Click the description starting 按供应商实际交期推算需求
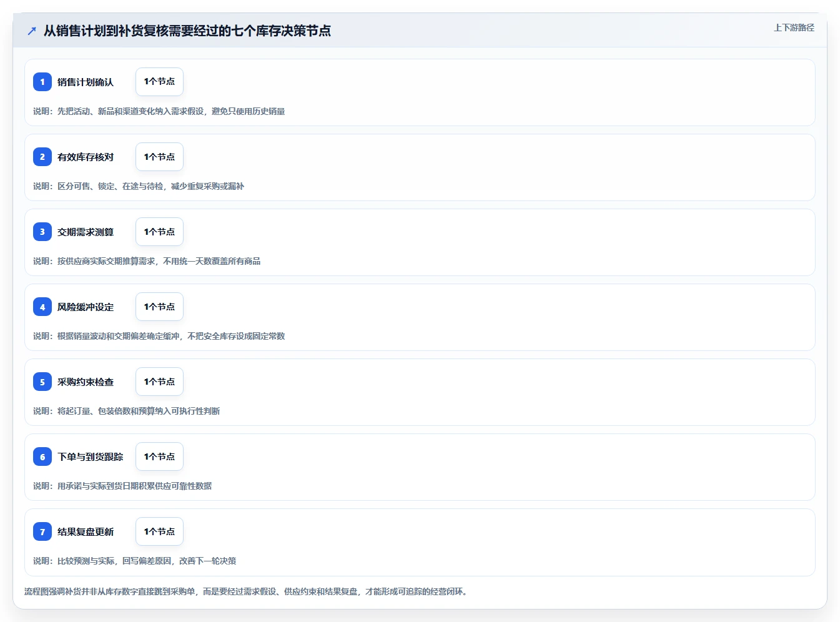 pyautogui.click(x=147, y=261)
